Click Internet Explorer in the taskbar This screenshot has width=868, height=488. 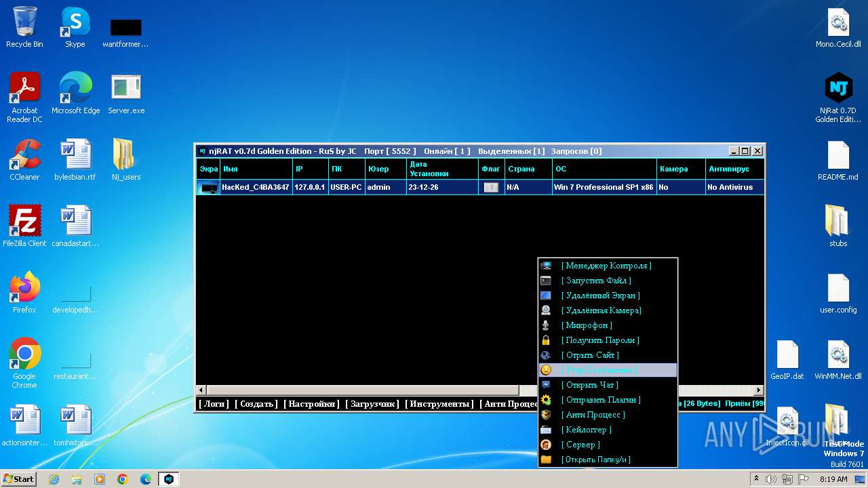coord(54,479)
